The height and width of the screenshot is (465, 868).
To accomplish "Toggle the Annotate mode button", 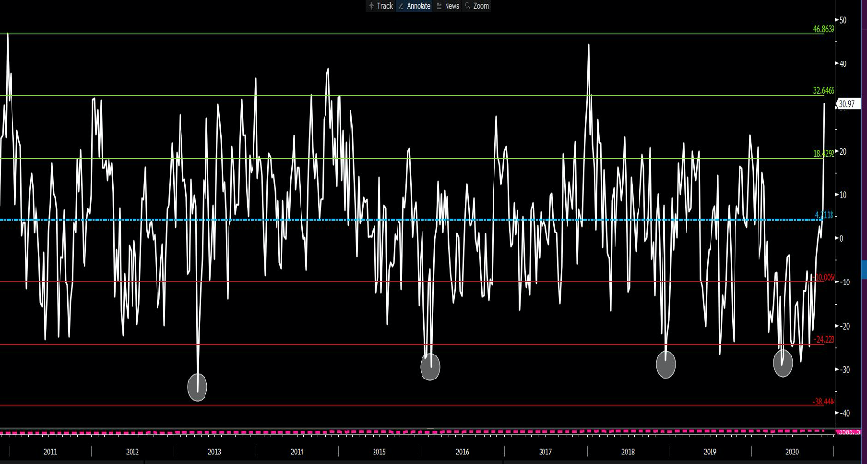I will point(415,6).
